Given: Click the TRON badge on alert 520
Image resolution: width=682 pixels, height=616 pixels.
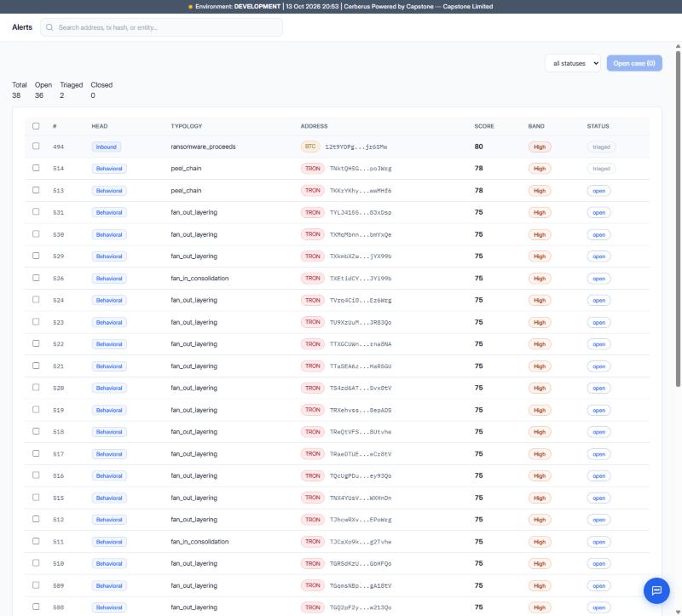Looking at the screenshot, I should [x=312, y=388].
